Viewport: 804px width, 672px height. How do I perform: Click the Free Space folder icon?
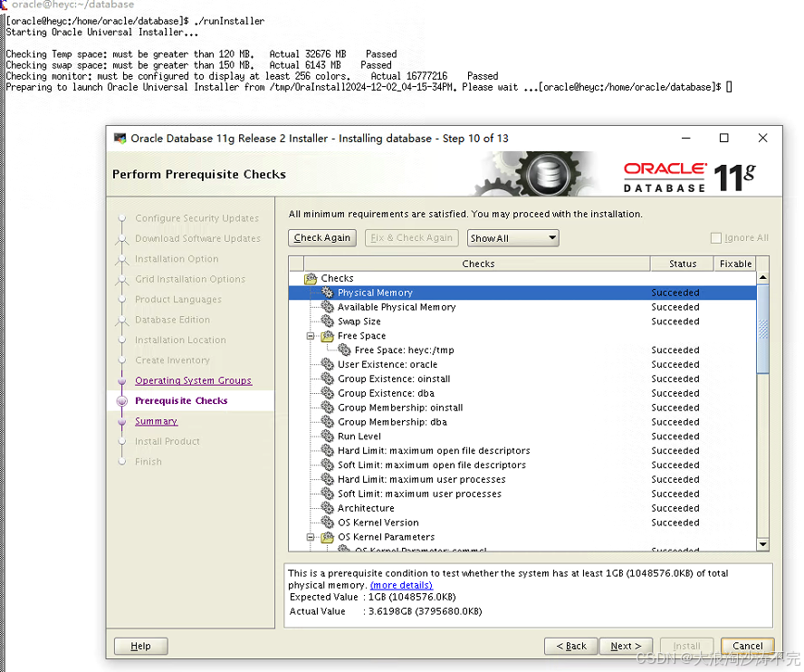(x=327, y=336)
